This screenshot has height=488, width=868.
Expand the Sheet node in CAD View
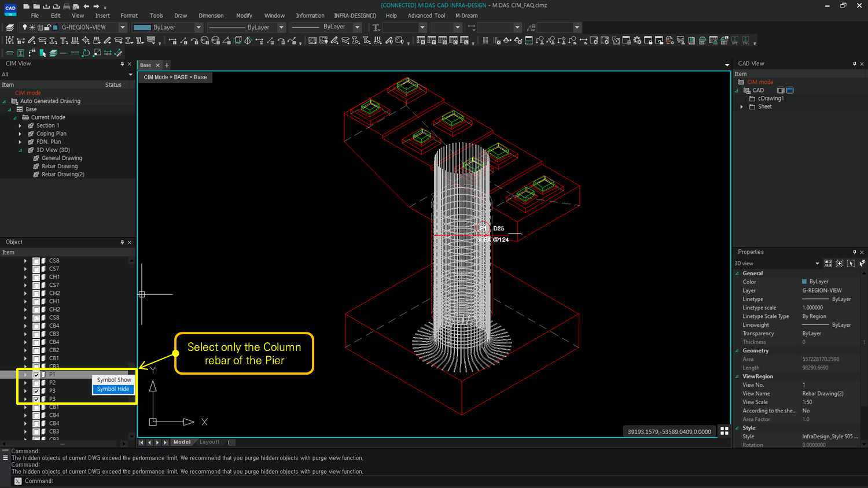point(741,106)
